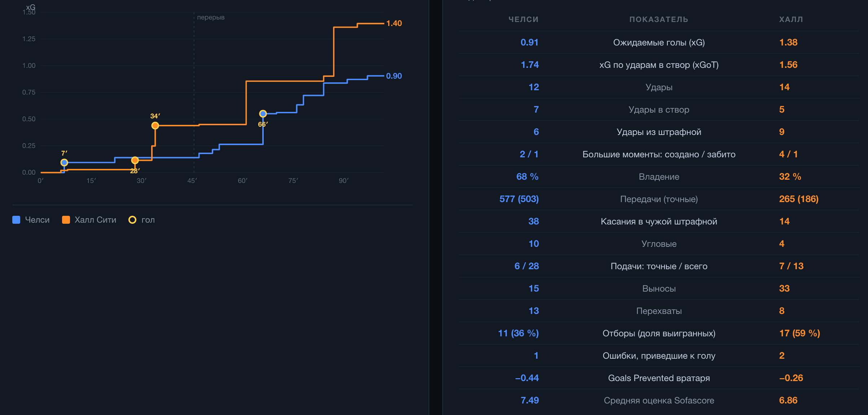Select the Ожидаемые голы (xG) row

coord(659,43)
